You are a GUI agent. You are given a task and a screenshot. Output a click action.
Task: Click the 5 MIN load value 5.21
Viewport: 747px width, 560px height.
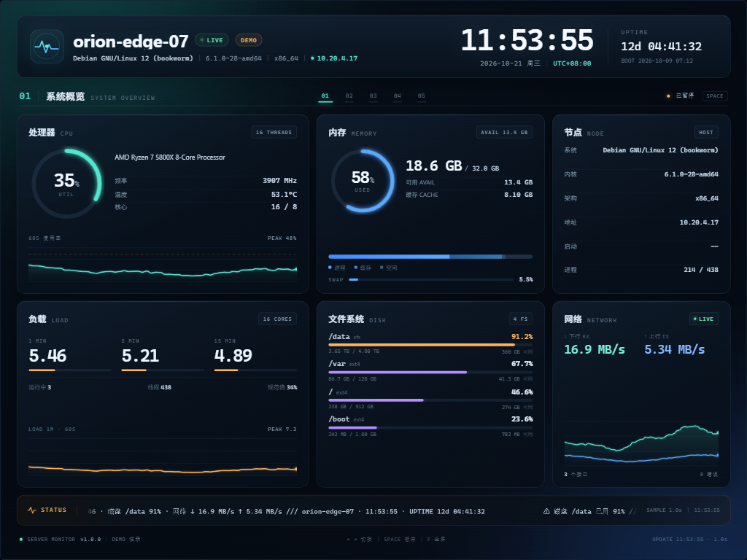coord(140,356)
